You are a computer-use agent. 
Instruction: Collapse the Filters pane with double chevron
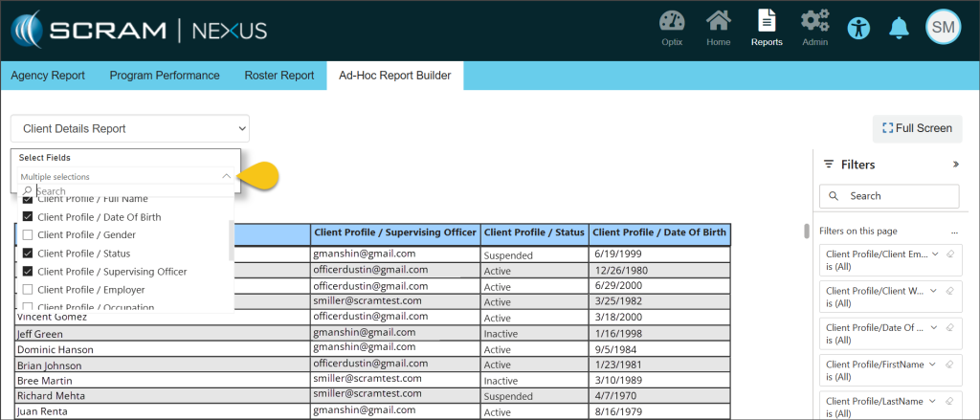coord(955,165)
